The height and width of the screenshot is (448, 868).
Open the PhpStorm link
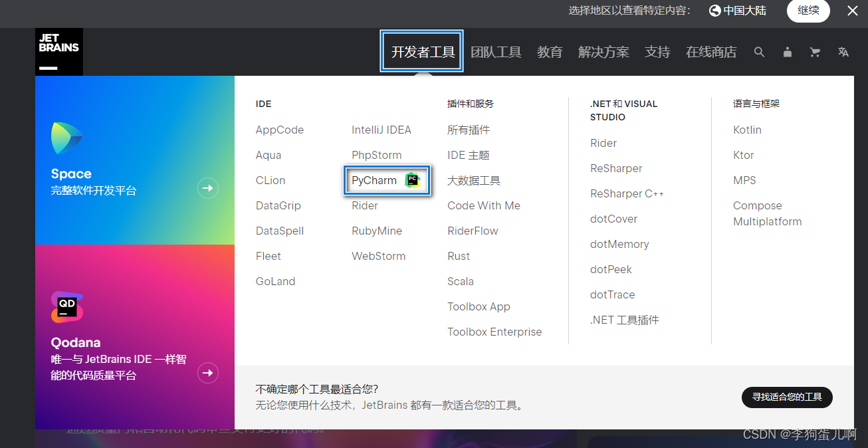pyautogui.click(x=377, y=155)
